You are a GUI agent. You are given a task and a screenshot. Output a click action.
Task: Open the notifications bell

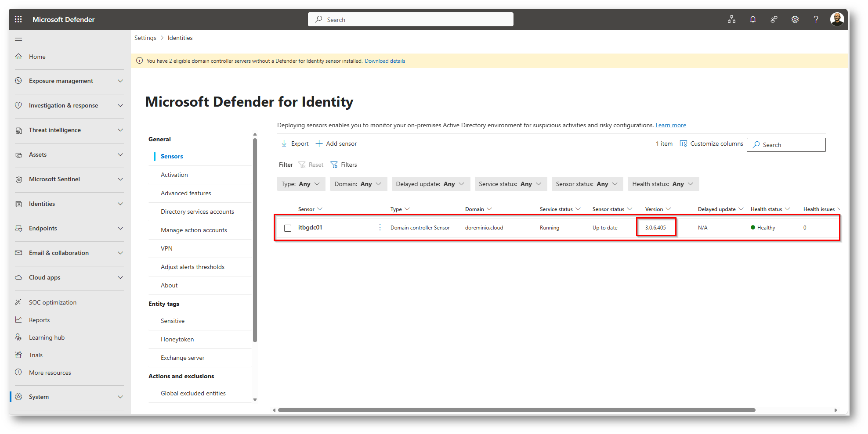tap(752, 19)
